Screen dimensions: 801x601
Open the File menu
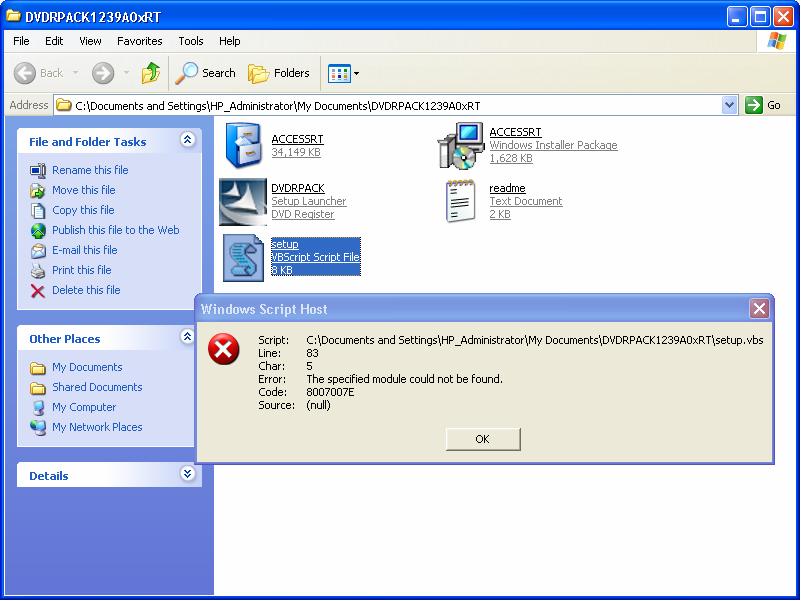[x=21, y=41]
